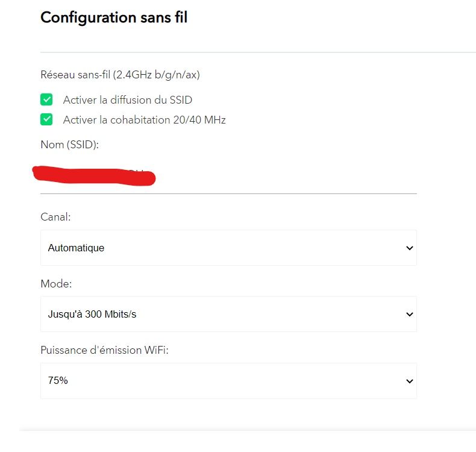Click the chevron arrow of Mode selector
Viewport: 476px width, 452px height.
tap(410, 314)
